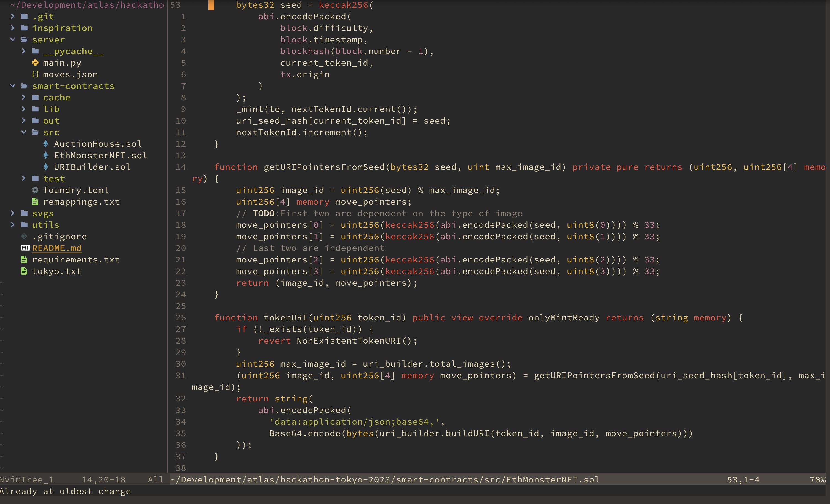Click the document icon beside tokyo.txt
Screen dimensions: 830x504
24,271
